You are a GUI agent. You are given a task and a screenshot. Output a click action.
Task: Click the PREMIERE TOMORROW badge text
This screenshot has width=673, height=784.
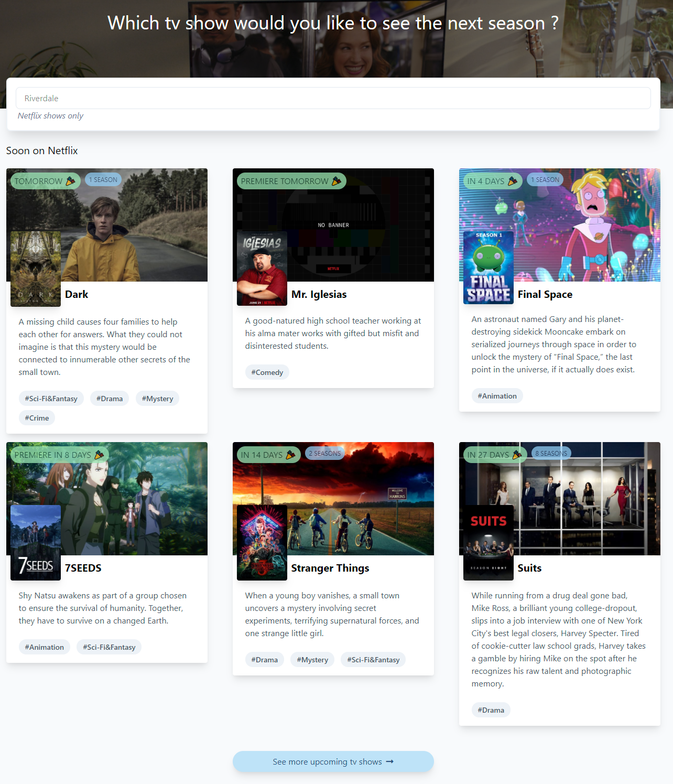285,181
